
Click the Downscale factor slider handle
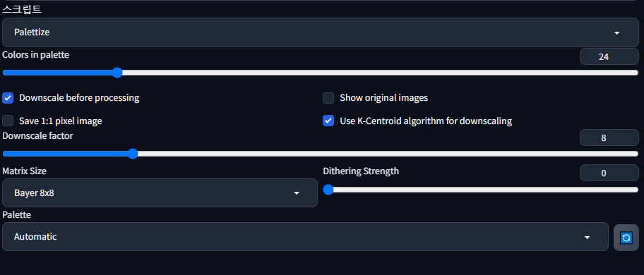(132, 154)
